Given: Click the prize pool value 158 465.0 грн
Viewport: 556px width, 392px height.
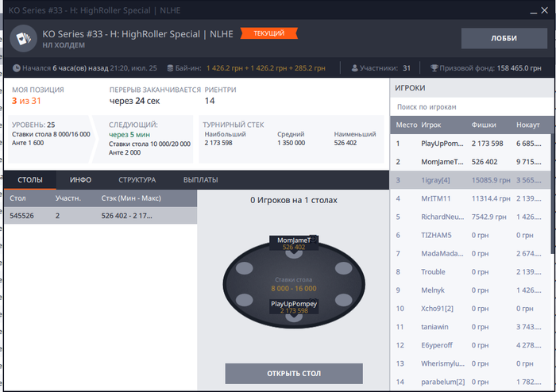Looking at the screenshot, I should (519, 68).
